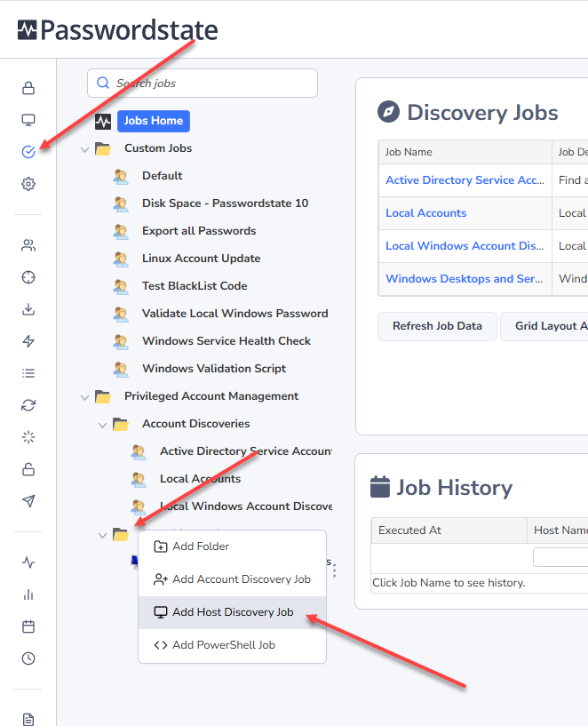Screen dimensions: 588x726
Task: Click the Host Name column header
Action: click(x=558, y=531)
